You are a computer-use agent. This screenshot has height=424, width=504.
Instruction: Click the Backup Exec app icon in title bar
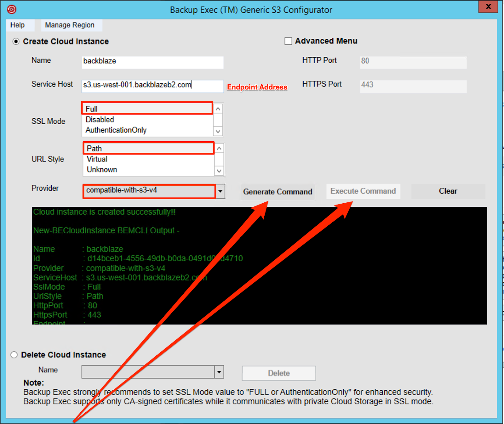click(x=12, y=9)
